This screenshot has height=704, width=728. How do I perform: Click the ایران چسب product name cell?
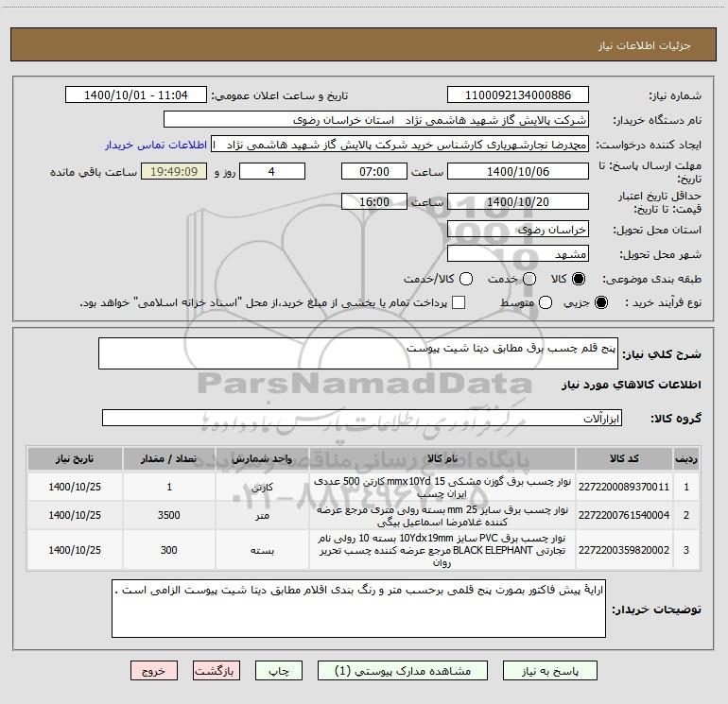click(x=442, y=488)
